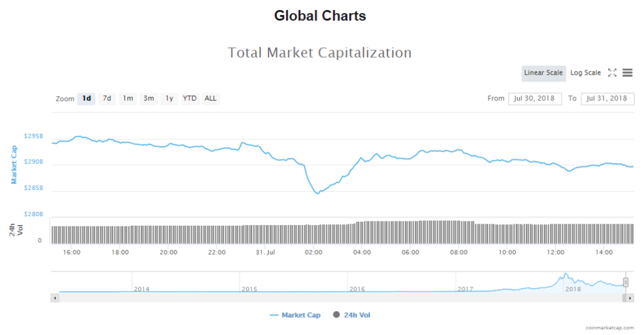644x335 pixels.
Task: Choose the YTD zoom option
Action: tap(189, 99)
